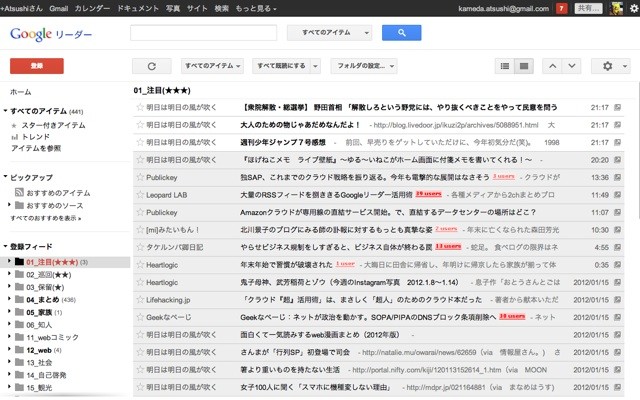
Task: Collapse the 登録フィード section
Action: tap(5, 246)
